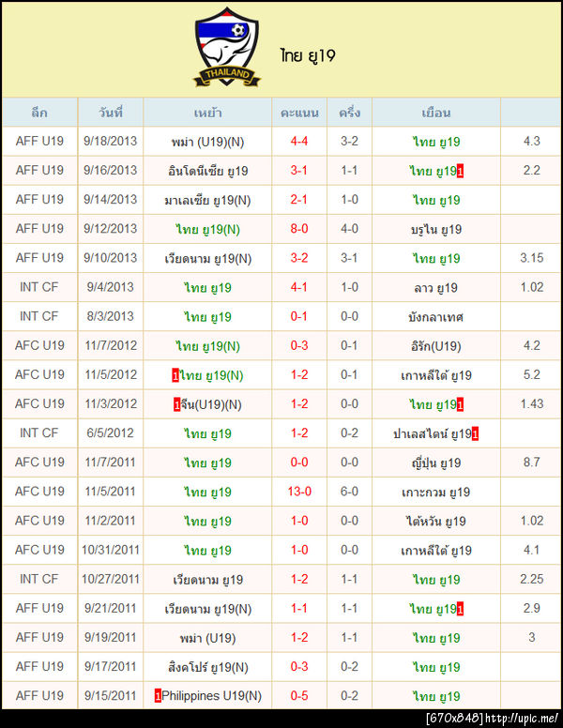Click red card icon in the 11/5/2012 row
This screenshot has height=728, width=563.
click(x=176, y=375)
